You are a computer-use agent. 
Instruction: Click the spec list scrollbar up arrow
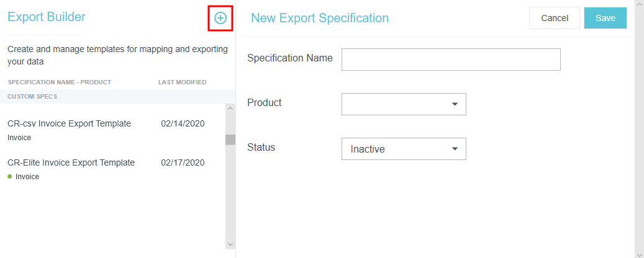click(230, 109)
